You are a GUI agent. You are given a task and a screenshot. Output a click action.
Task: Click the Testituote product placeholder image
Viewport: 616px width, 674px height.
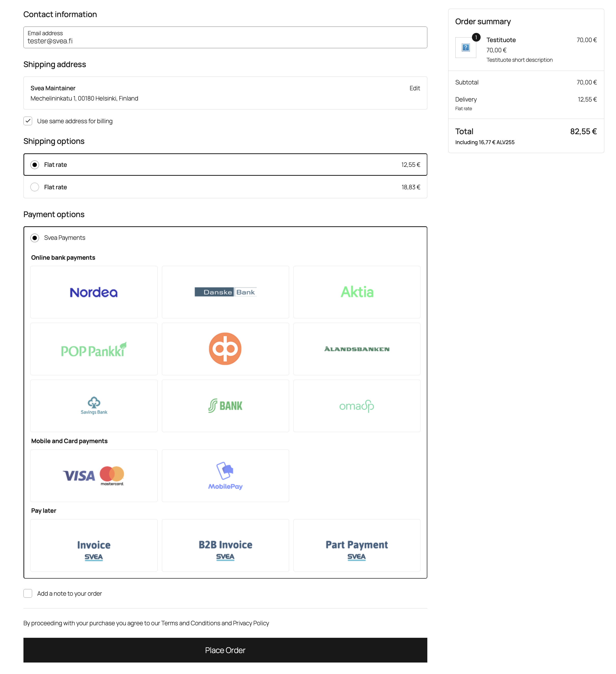(x=466, y=47)
